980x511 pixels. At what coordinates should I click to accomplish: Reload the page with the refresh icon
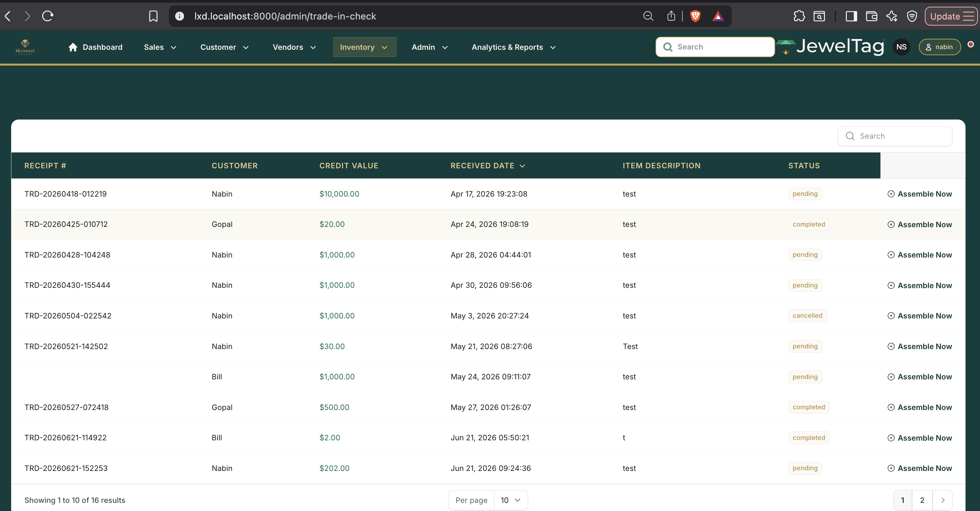coord(47,16)
